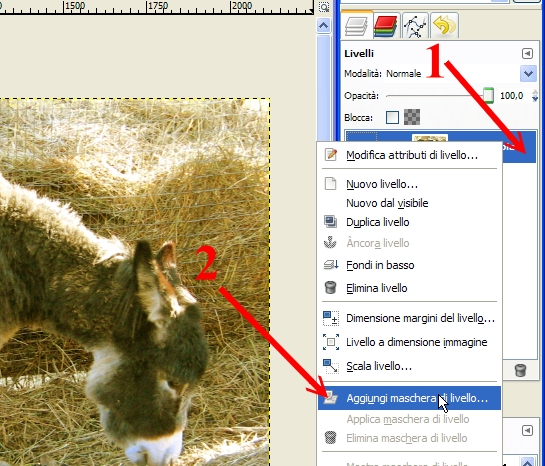The image size is (545, 466).
Task: Click the Aggiungi maschera icon
Action: point(330,398)
